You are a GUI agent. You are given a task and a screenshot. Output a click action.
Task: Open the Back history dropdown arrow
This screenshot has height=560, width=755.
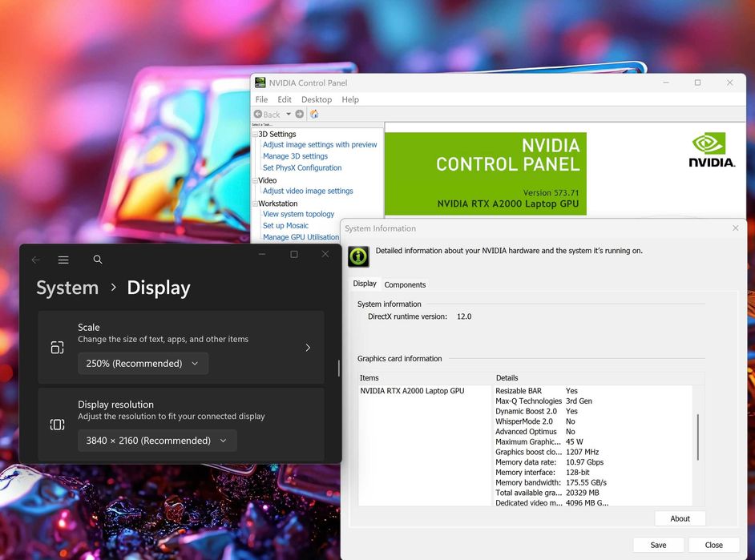pos(289,114)
